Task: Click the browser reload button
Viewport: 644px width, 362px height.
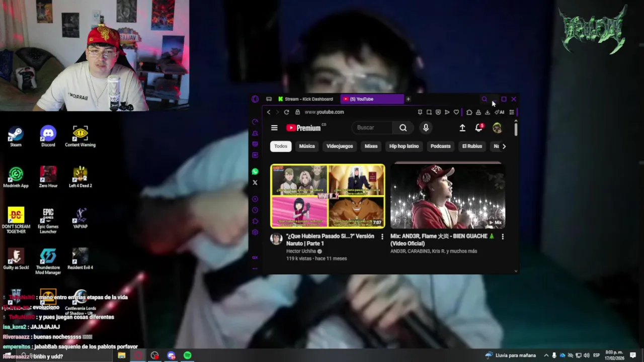Action: [286, 112]
